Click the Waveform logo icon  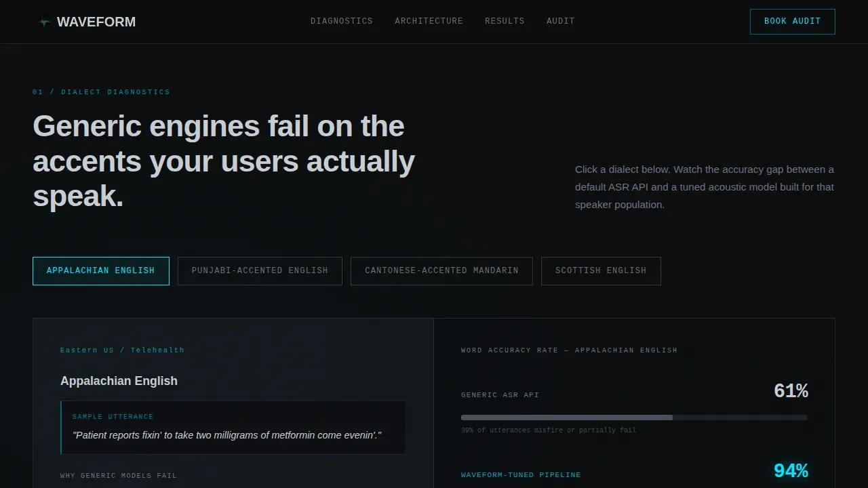coord(45,22)
